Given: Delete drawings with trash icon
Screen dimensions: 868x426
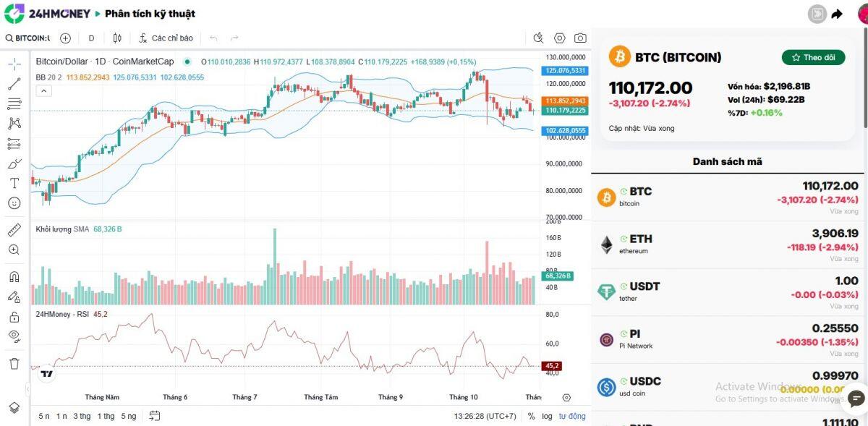Looking at the screenshot, I should (14, 363).
